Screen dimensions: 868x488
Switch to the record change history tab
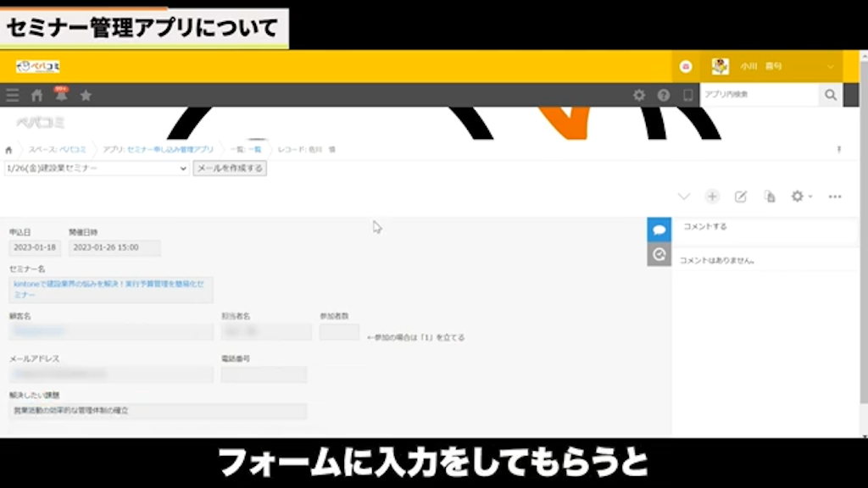click(659, 252)
